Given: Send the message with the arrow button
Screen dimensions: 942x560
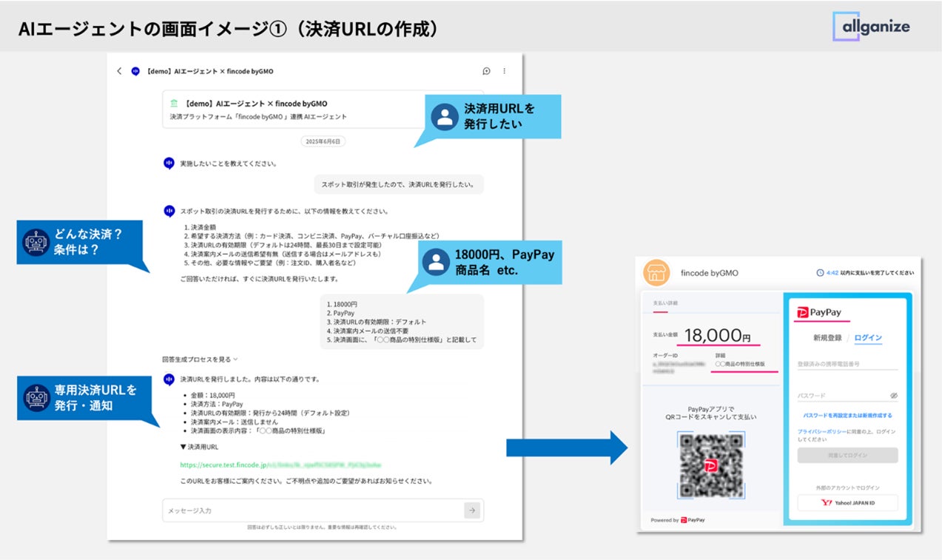Looking at the screenshot, I should [472, 510].
